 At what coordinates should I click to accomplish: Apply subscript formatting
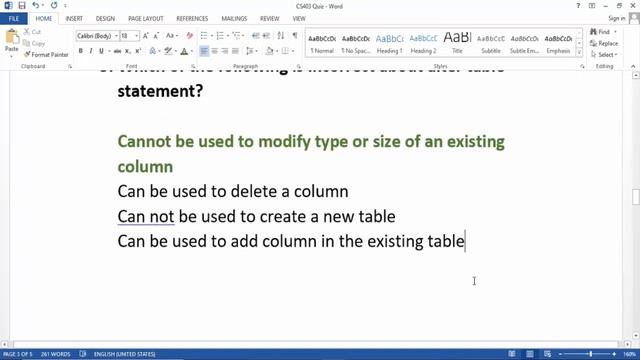[x=128, y=51]
